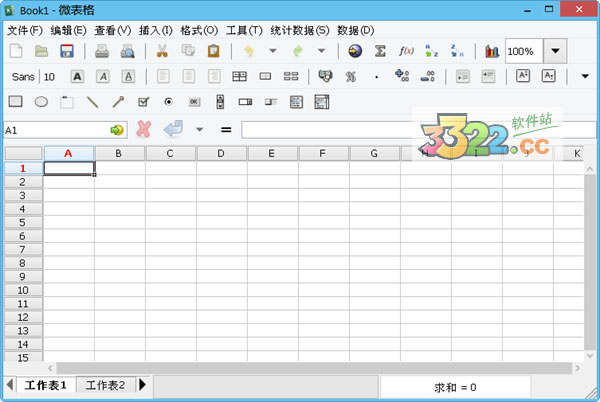Open the 编辑(E) menu
The width and height of the screenshot is (600, 402).
pos(68,30)
